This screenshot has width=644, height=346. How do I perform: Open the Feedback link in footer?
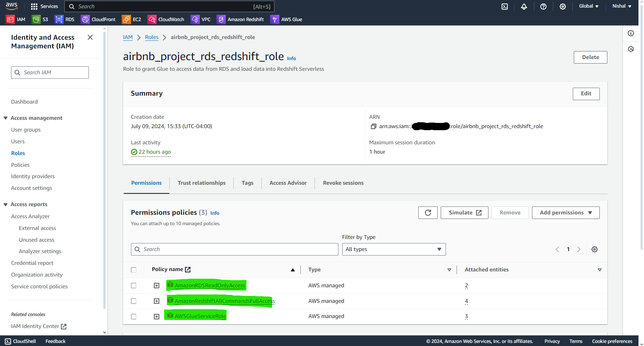tap(56, 341)
